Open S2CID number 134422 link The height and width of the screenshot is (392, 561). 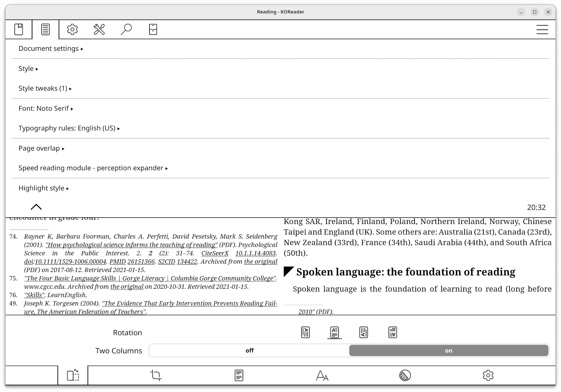click(187, 262)
